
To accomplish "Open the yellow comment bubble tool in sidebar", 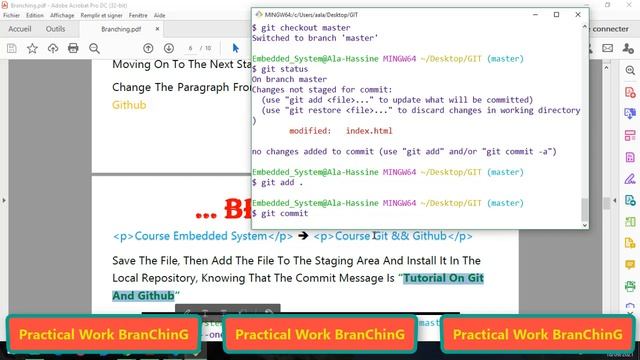I will pos(630,264).
